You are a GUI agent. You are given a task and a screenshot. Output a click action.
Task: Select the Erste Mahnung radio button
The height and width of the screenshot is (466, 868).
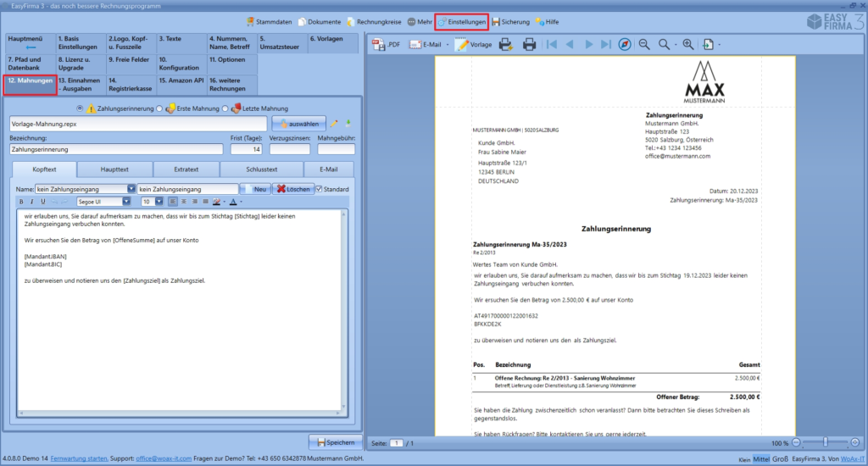(x=159, y=108)
